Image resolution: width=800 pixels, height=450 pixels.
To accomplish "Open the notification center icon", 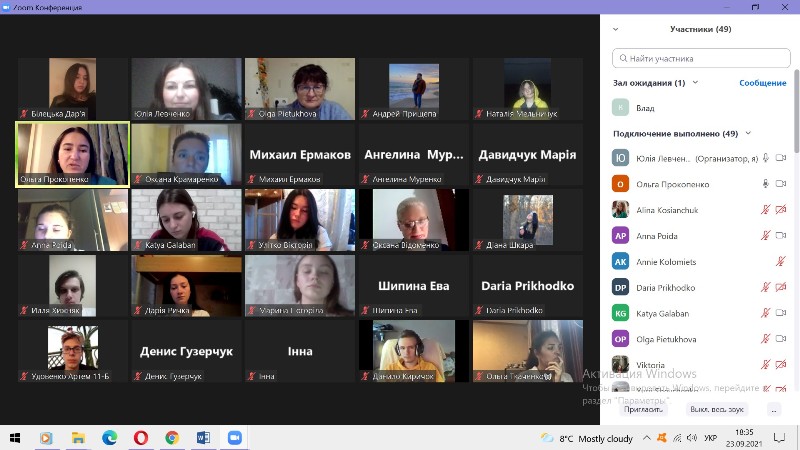I will coord(779,438).
